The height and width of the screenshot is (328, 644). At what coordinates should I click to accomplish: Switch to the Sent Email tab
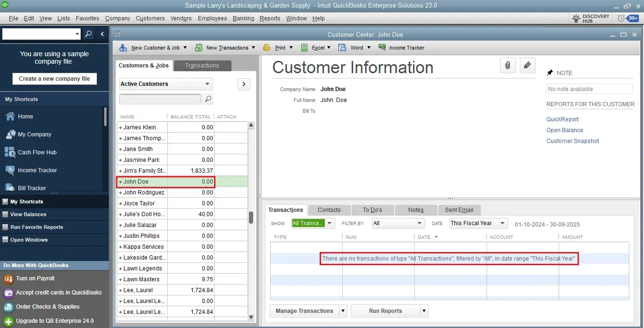(x=459, y=210)
